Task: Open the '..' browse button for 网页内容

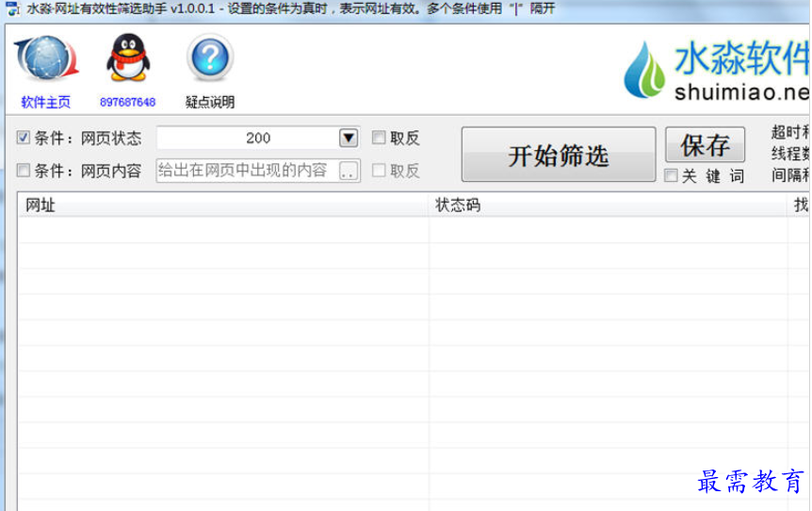Action: tap(349, 171)
